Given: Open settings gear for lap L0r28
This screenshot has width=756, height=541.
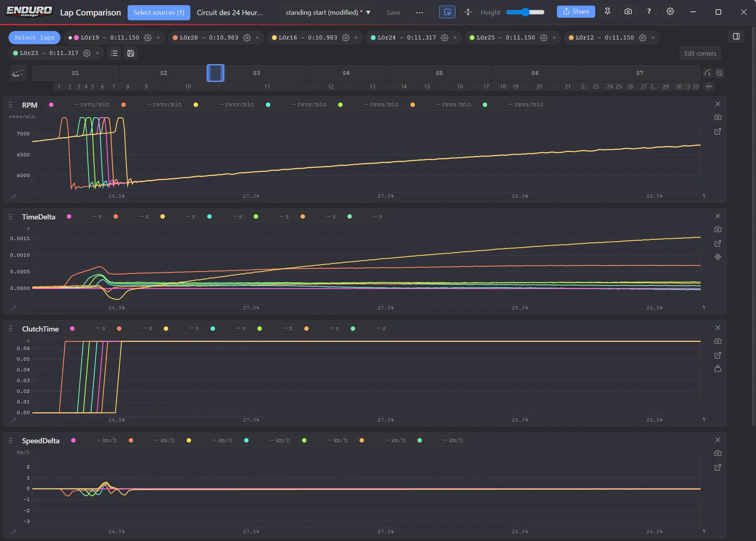Looking at the screenshot, I should click(x=247, y=38).
